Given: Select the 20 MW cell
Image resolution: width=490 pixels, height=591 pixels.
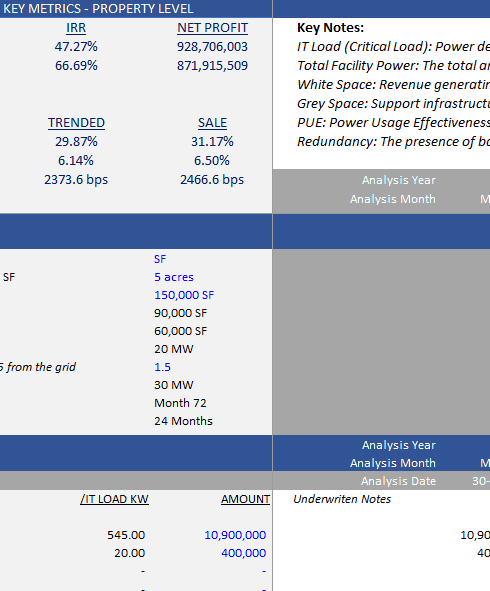Looking at the screenshot, I should 174,349.
